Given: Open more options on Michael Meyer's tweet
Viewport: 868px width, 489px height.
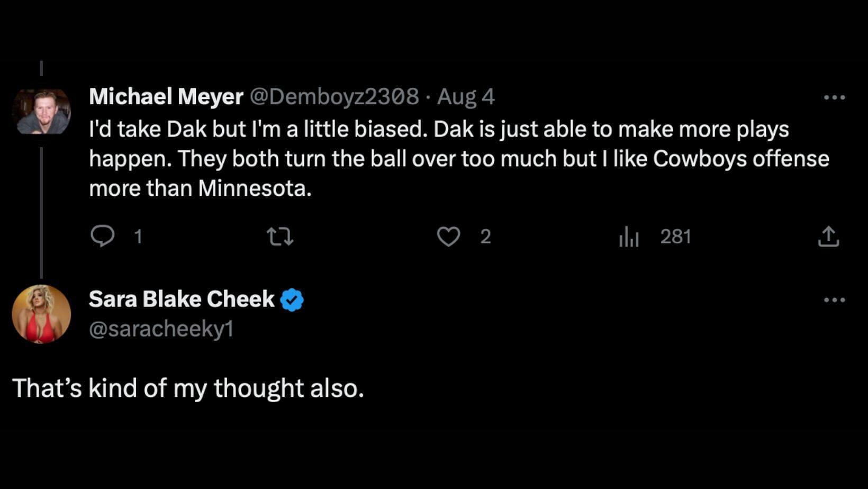Looking at the screenshot, I should click(834, 97).
